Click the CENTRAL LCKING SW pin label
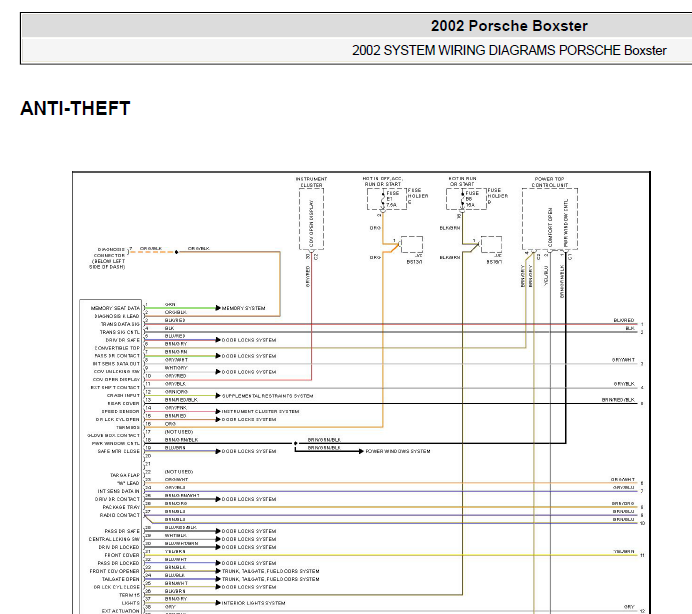Image resolution: width=692 pixels, height=614 pixels. point(114,539)
